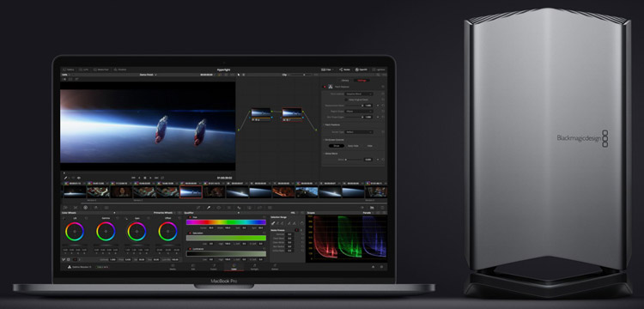Toggle the Hue qualifier enable dot

tap(190, 217)
